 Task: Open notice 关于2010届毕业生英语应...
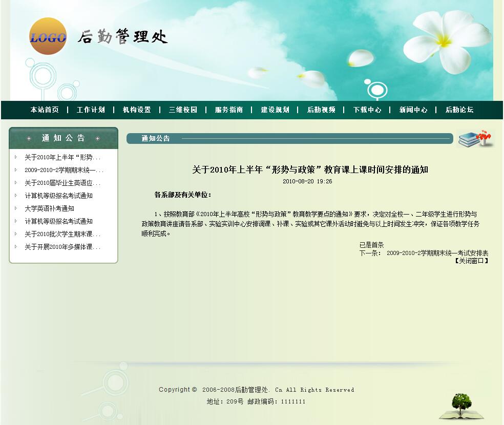pos(62,183)
